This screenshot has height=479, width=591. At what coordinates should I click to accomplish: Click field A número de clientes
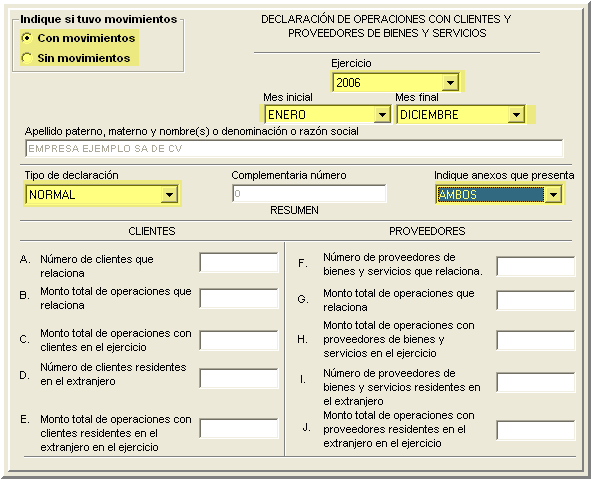(x=239, y=263)
